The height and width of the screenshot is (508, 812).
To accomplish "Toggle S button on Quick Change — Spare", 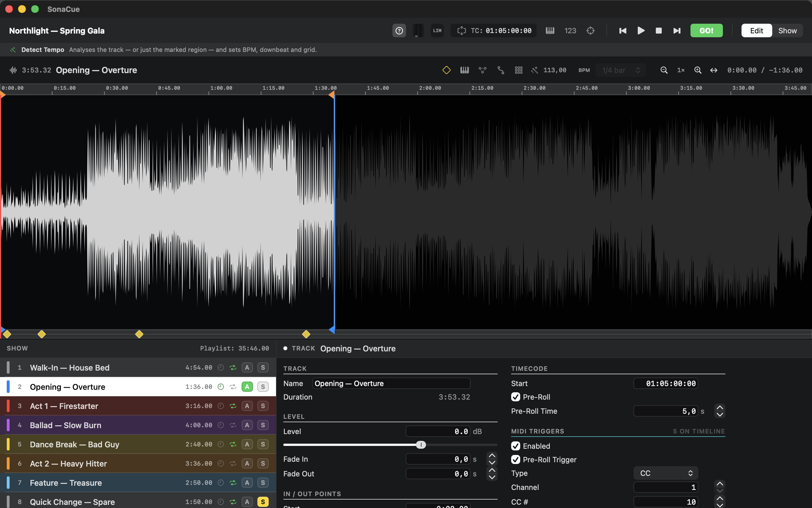I will [263, 502].
